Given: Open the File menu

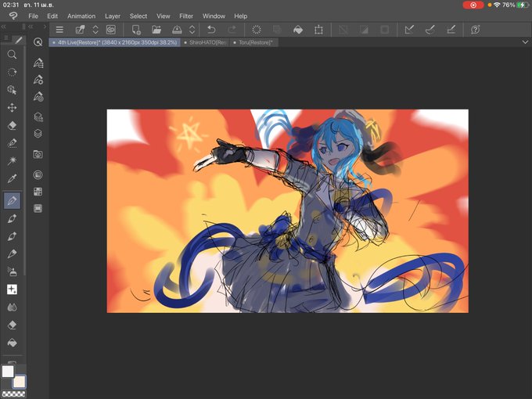Looking at the screenshot, I should pyautogui.click(x=33, y=16).
